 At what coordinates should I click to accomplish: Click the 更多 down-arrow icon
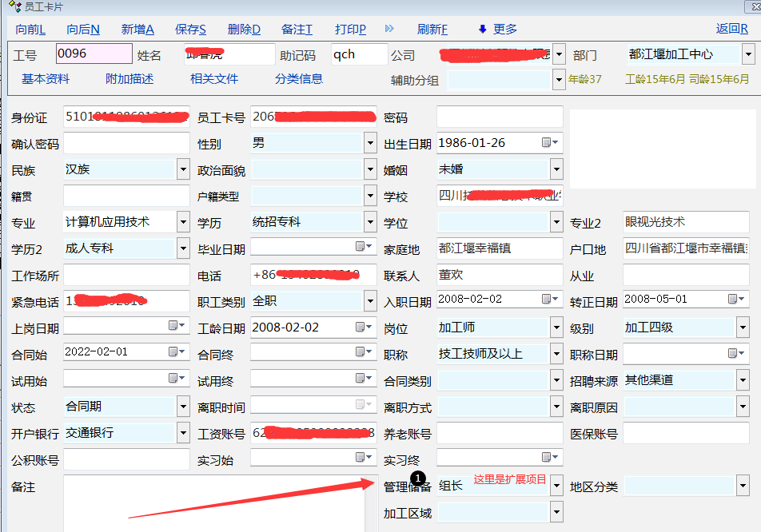[482, 30]
